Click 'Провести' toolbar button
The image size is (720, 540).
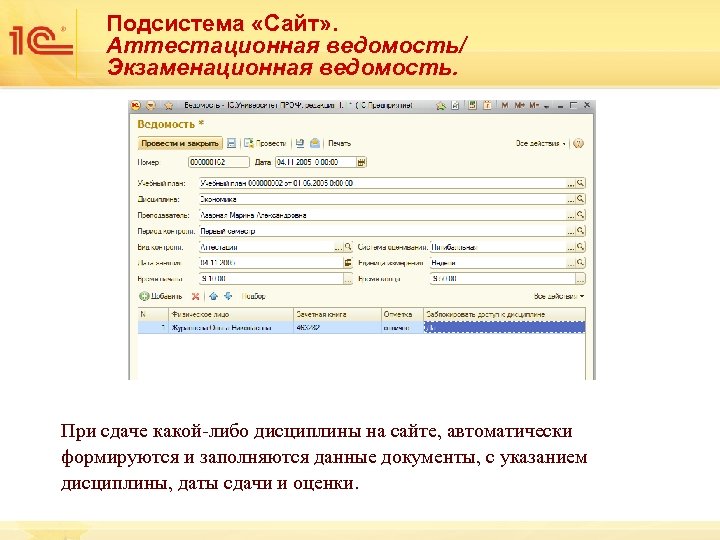pos(265,143)
